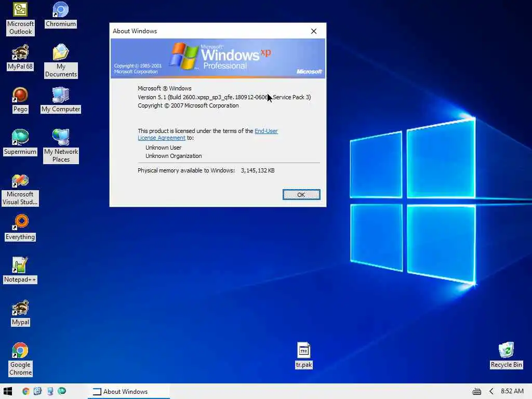Viewport: 532px width, 399px height.
Task: Click the 'Microsoft ® Windows' text line
Action: (x=165, y=88)
